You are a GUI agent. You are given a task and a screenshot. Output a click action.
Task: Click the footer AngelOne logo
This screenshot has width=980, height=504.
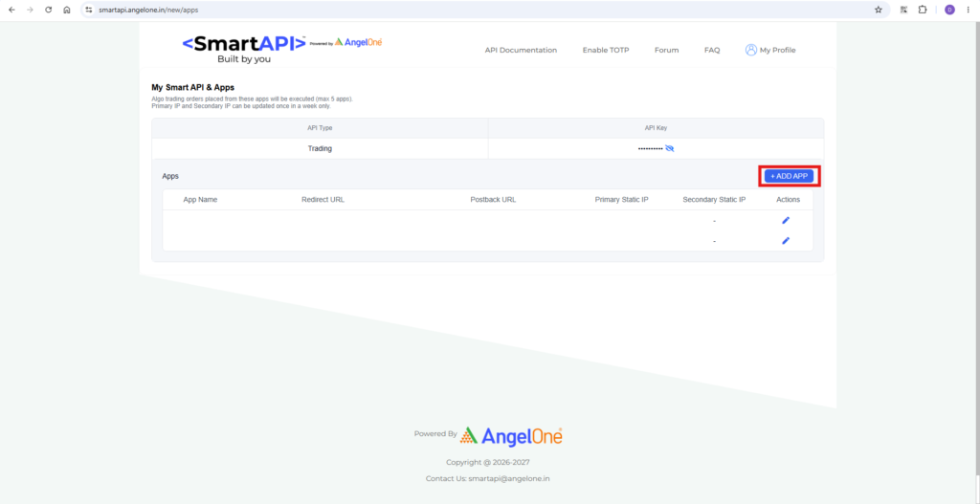pos(511,435)
